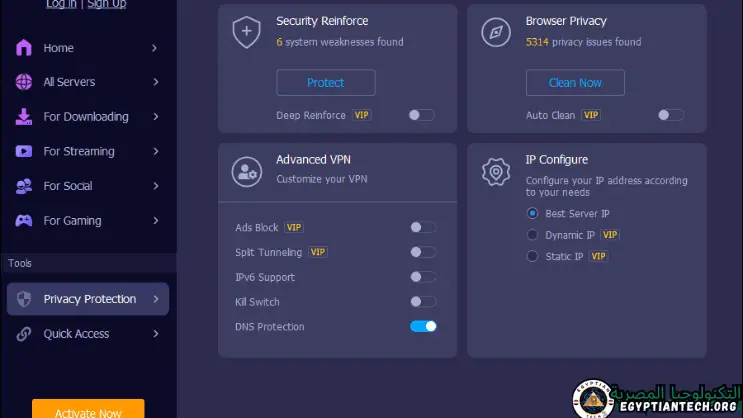Click the Browser Privacy compass icon

click(496, 32)
